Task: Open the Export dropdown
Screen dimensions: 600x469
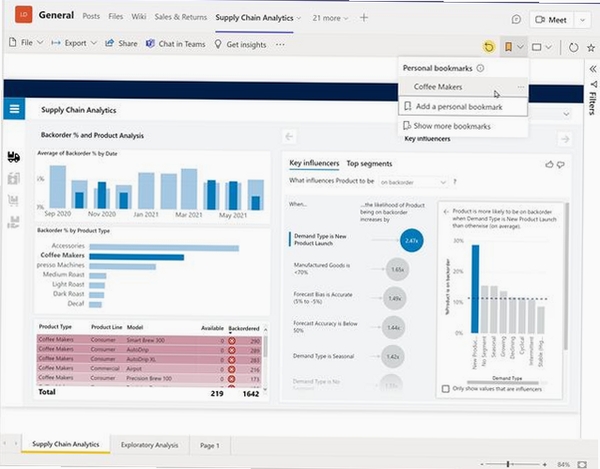Action: coord(74,43)
